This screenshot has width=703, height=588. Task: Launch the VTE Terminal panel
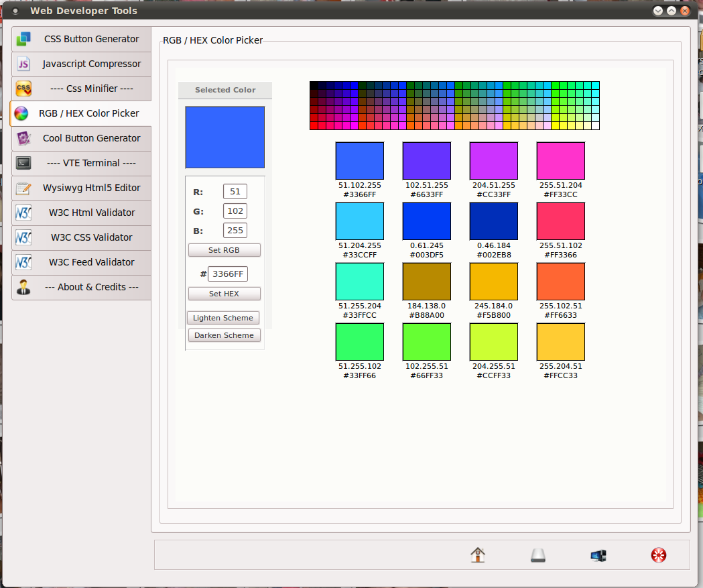pos(82,163)
